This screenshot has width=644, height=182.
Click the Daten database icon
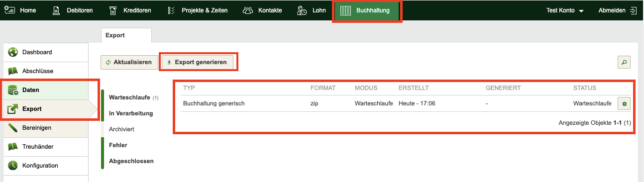[x=13, y=90]
